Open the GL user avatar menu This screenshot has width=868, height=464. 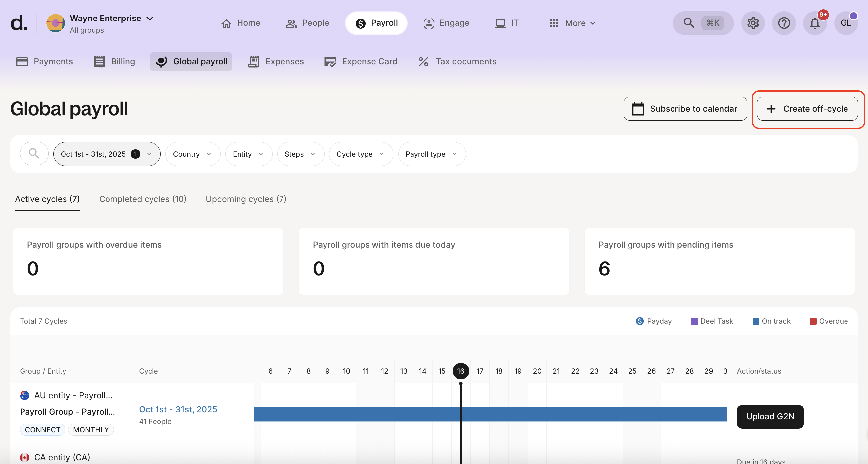(846, 23)
